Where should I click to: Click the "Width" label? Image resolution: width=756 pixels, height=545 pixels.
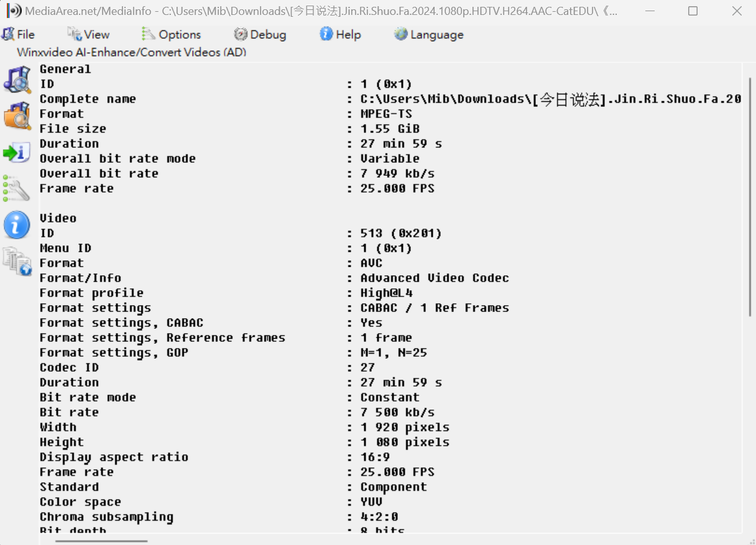tap(58, 427)
